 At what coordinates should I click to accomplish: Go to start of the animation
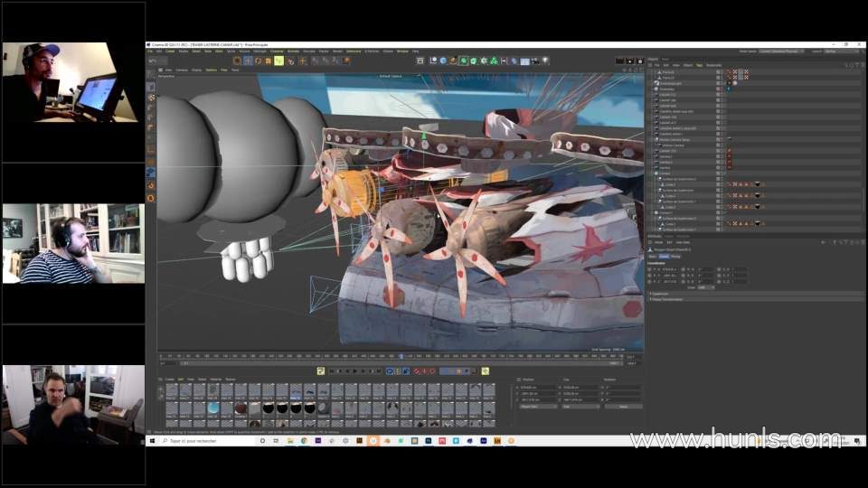(x=332, y=371)
